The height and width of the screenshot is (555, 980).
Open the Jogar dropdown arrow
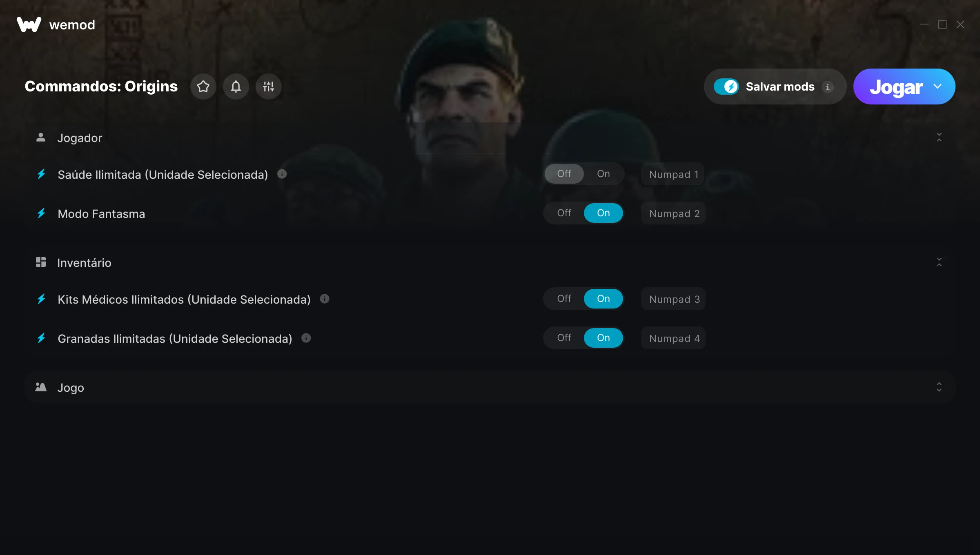(938, 87)
